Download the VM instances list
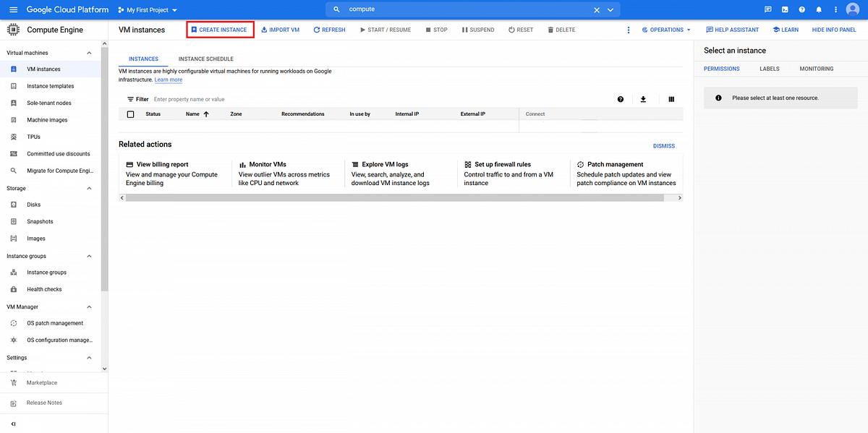Viewport: 868px width, 433px height. (643, 99)
